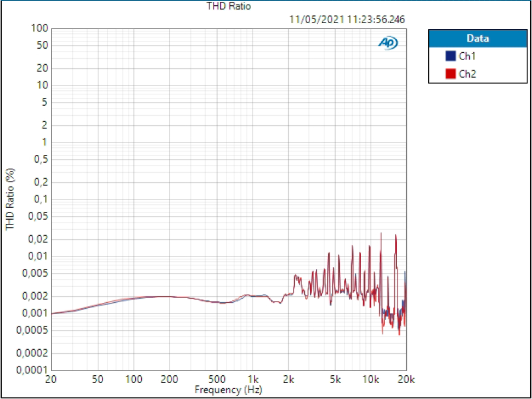Click the 500 x-axis tick label
This screenshot has width=532, height=399.
pos(217,378)
